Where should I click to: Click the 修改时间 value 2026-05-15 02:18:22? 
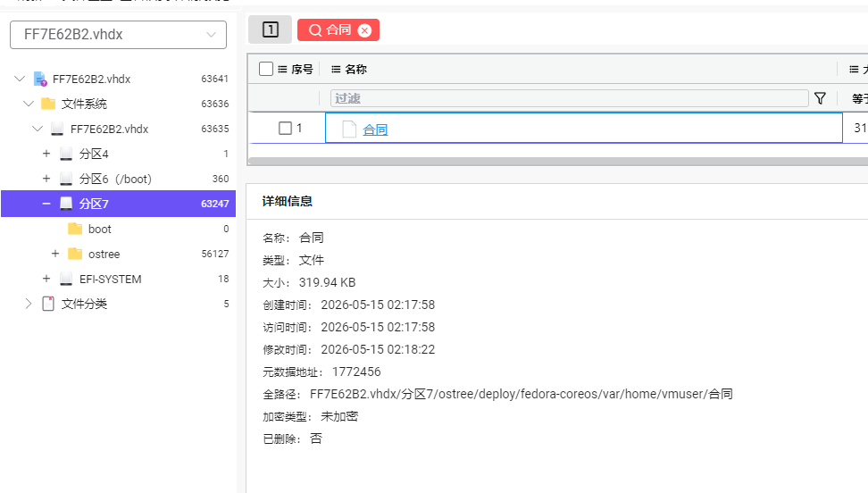[x=378, y=349]
